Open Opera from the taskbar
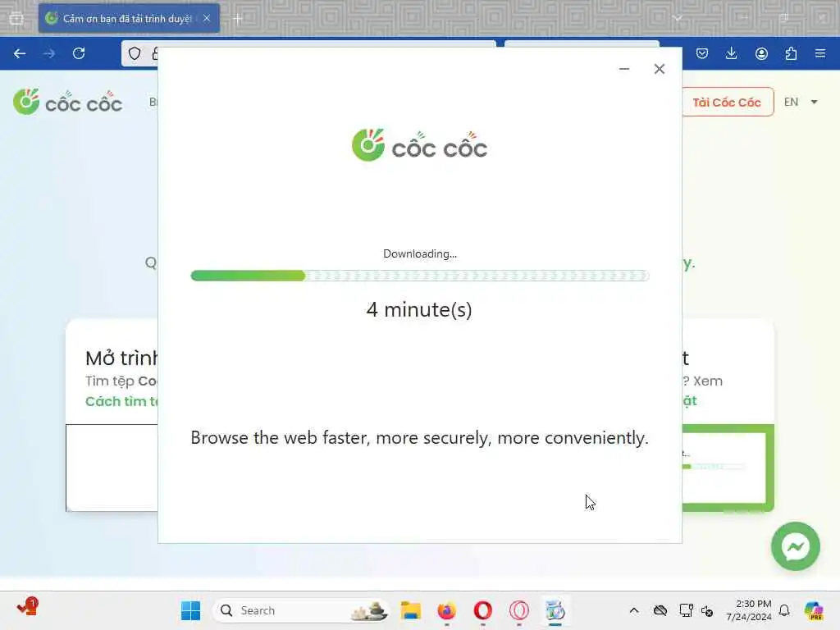840x630 pixels. 482,610
